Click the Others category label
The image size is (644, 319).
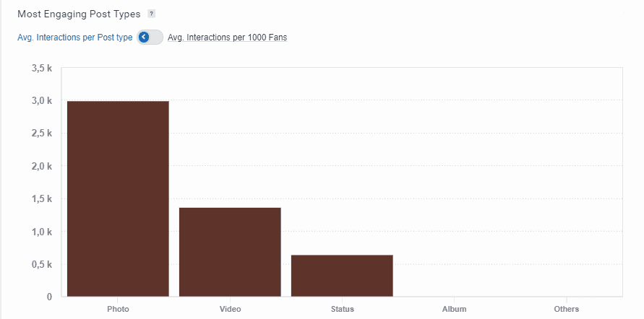pyautogui.click(x=566, y=309)
